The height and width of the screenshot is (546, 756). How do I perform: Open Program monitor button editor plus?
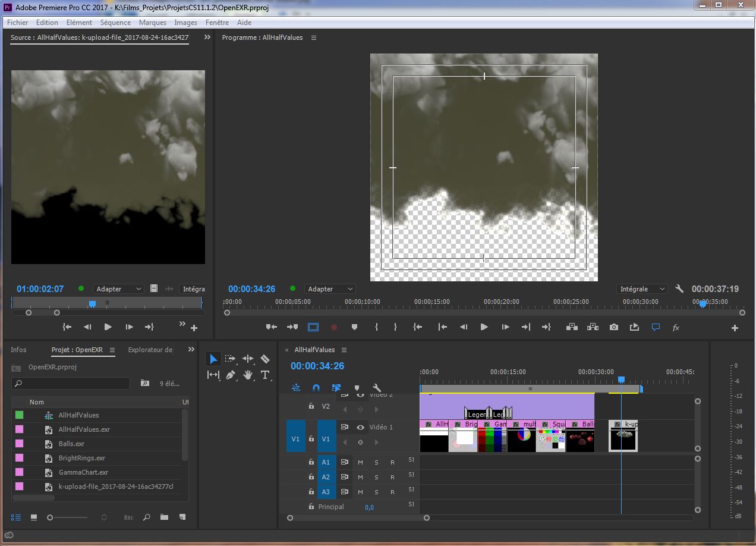pyautogui.click(x=735, y=328)
